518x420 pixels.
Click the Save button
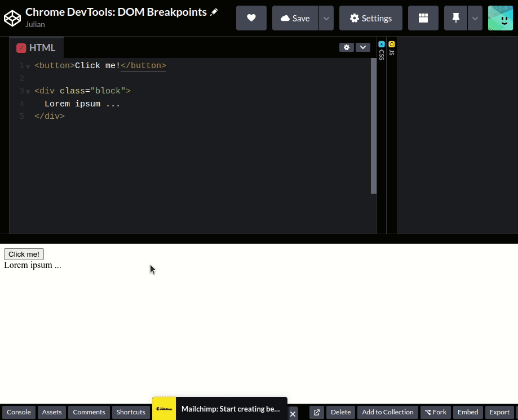point(295,18)
